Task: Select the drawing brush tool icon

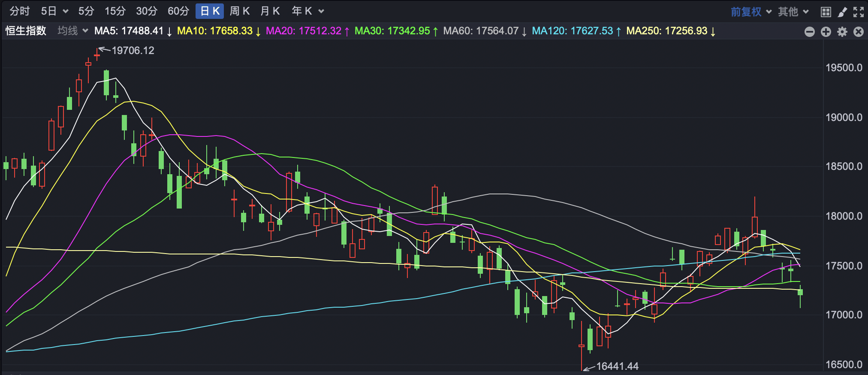Action: click(x=842, y=12)
